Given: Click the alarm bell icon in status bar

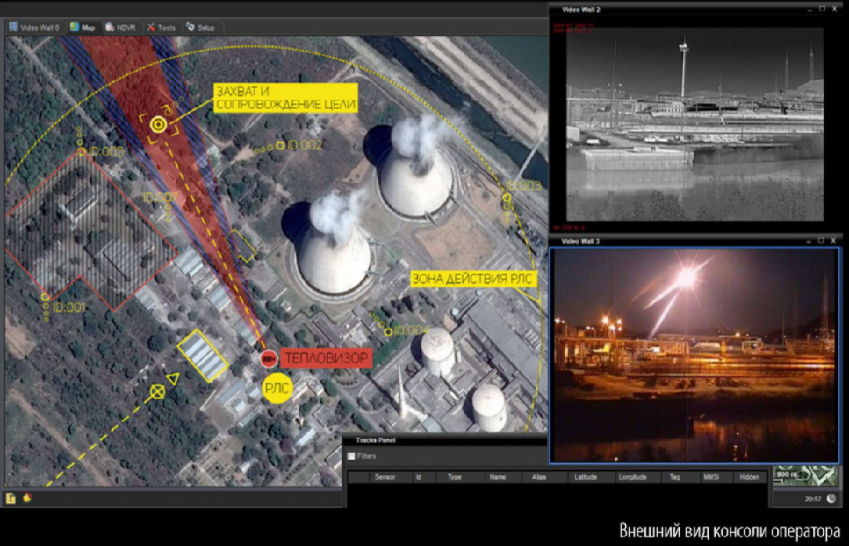Looking at the screenshot, I should coord(26,496).
